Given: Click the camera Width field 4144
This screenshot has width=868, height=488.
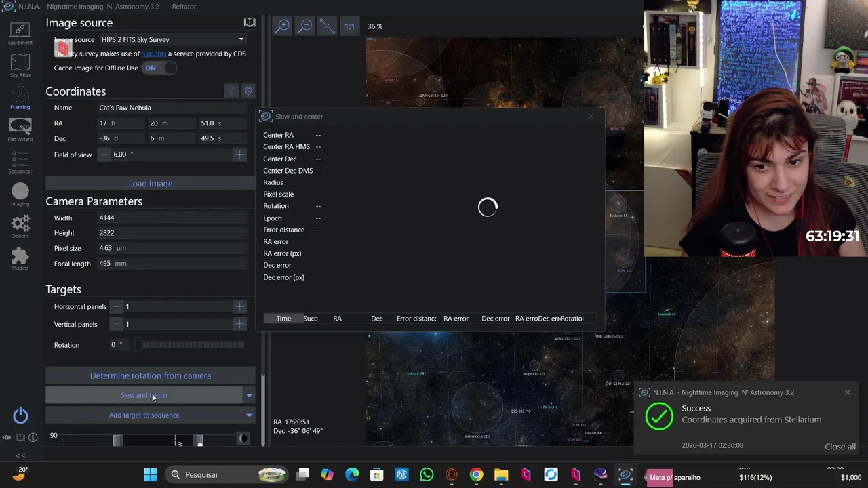Looking at the screenshot, I should (172, 218).
